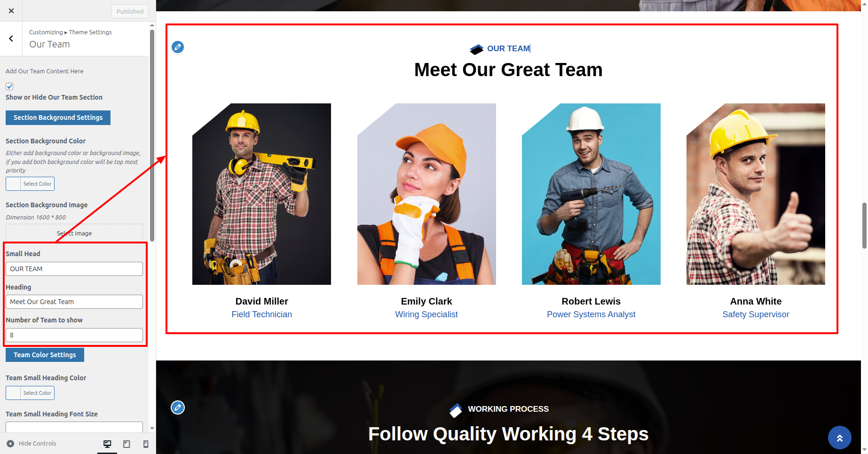Click the Number of Team to show field
This screenshot has width=868, height=454.
click(74, 335)
